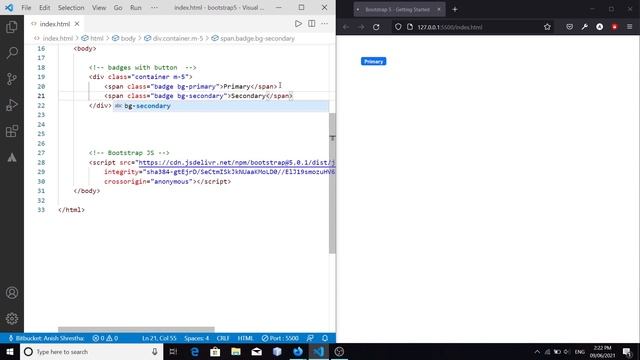The image size is (640, 360).
Task: Open the Go menu
Action: 118,8
